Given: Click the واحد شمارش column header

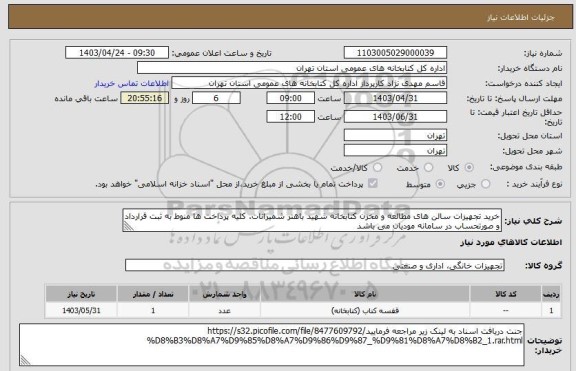Looking at the screenshot, I should (224, 294).
